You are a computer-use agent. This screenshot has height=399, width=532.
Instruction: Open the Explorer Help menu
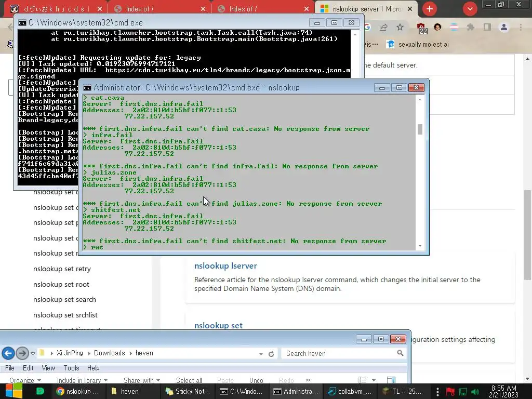coord(94,368)
